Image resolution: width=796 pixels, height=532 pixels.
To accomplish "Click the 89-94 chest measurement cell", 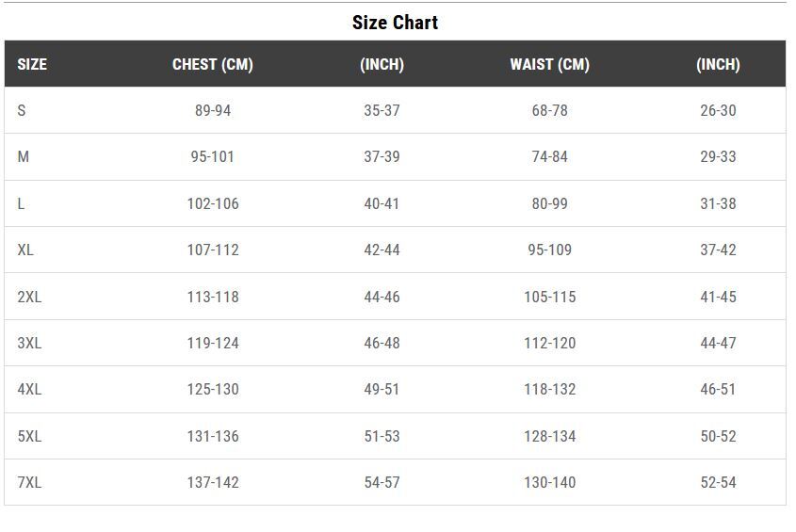I will (213, 110).
